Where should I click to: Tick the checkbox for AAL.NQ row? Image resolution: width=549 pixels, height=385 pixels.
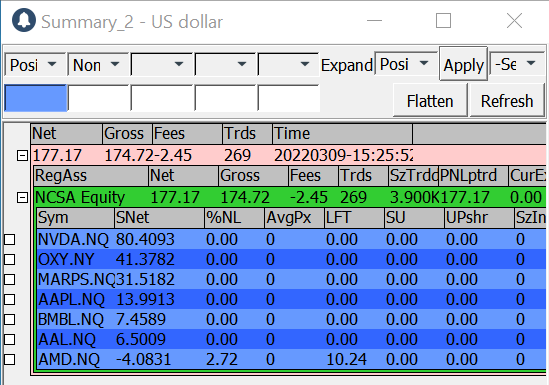pyautogui.click(x=10, y=340)
